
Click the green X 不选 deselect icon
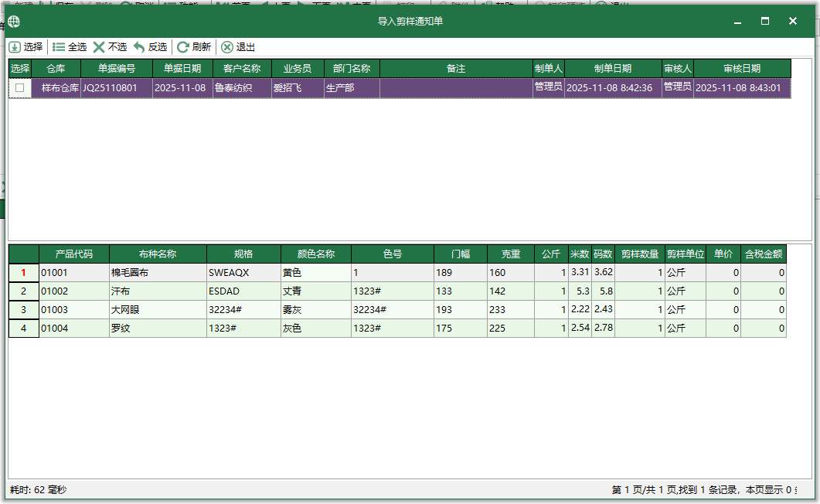click(98, 46)
